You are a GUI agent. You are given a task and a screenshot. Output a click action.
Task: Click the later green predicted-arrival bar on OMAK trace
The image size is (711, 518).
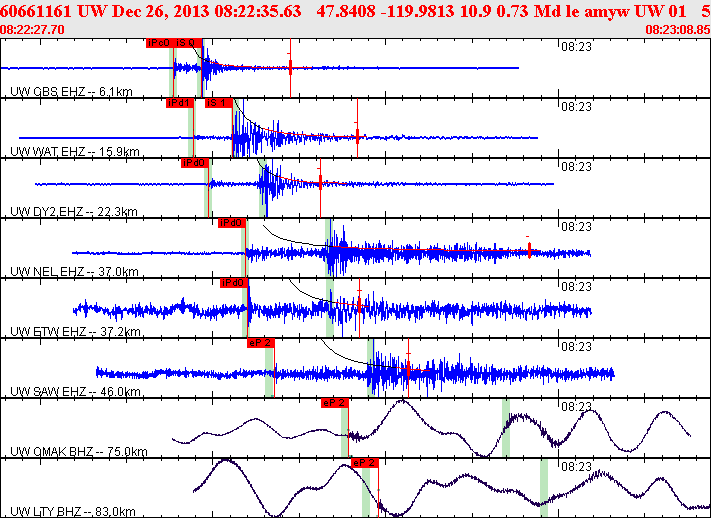tap(506, 428)
